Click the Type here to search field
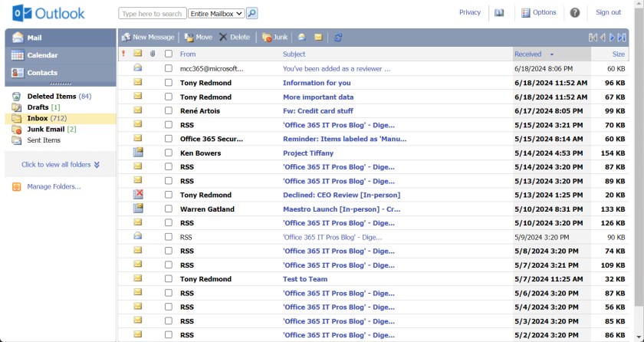The width and height of the screenshot is (644, 342). [x=153, y=14]
